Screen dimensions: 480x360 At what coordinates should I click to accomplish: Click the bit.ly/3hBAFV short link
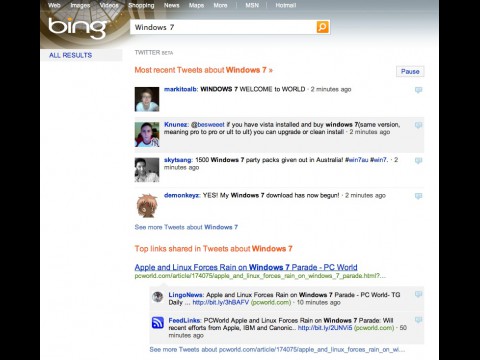click(x=221, y=302)
